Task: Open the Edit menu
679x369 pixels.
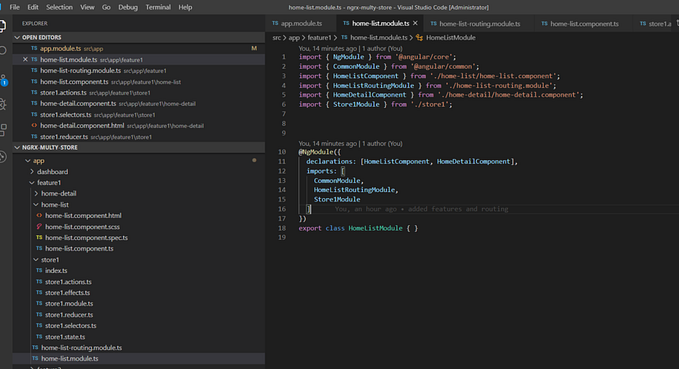Action: coord(33,7)
